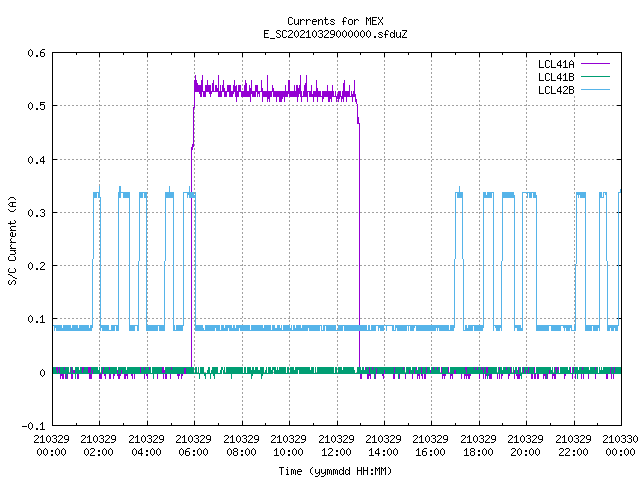The width and height of the screenshot is (640, 480).
Task: Click the x-axis tick '210329 04:00'
Action: 146,446
